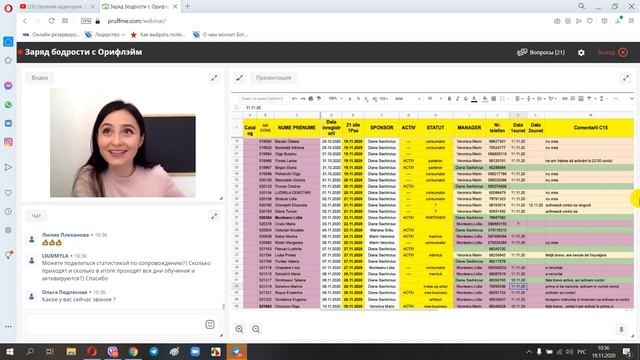This screenshot has width=640, height=360.
Task: Click chat author Лилия Плеханова
Action: tap(65, 235)
